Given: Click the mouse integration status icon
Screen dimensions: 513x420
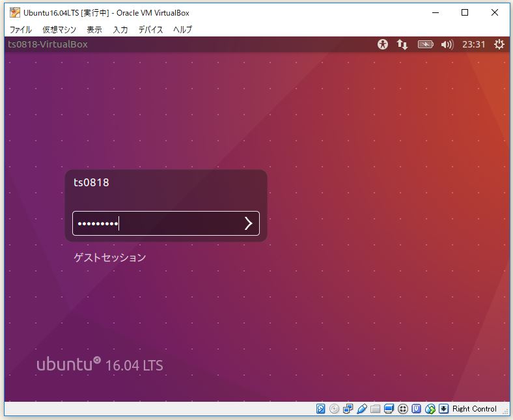Looking at the screenshot, I should (x=430, y=408).
